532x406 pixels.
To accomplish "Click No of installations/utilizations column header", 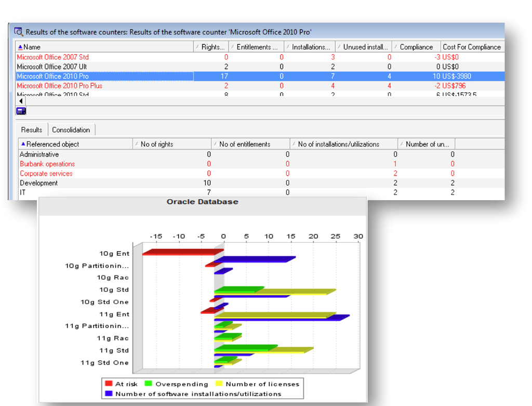I will (344, 144).
